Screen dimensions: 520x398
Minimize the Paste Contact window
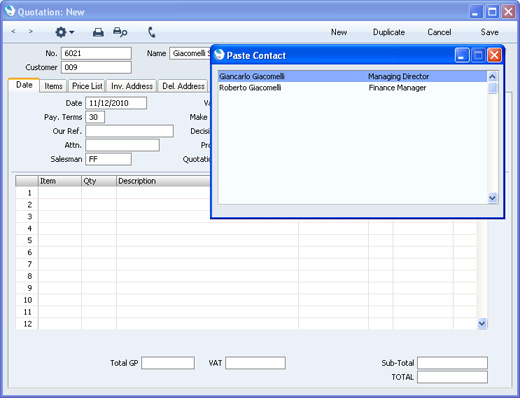pyautogui.click(x=462, y=55)
